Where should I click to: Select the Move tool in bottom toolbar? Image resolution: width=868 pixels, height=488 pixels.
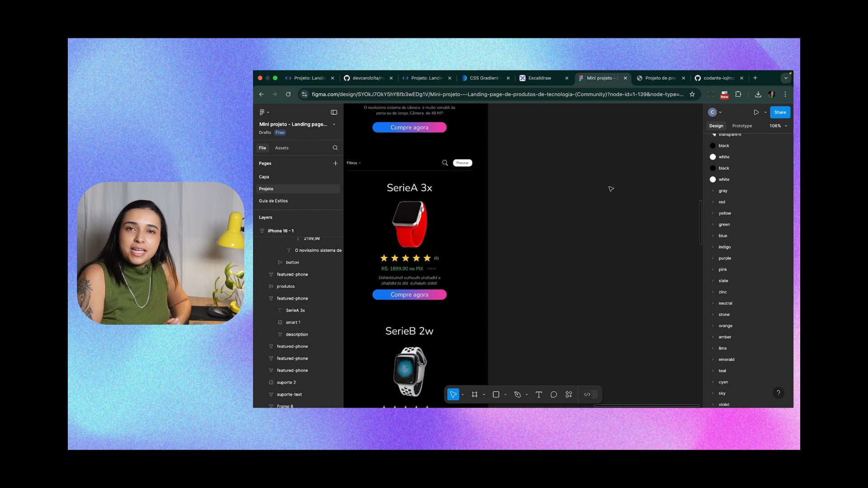pyautogui.click(x=453, y=394)
